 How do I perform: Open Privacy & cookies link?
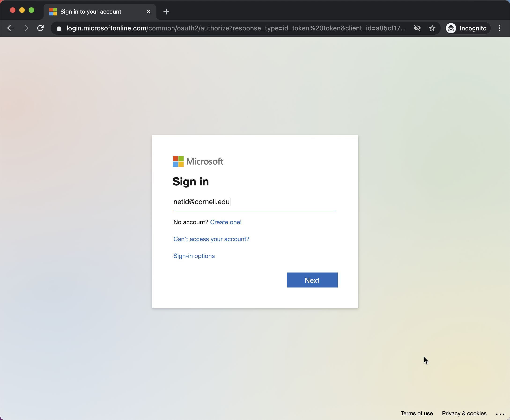click(x=464, y=413)
